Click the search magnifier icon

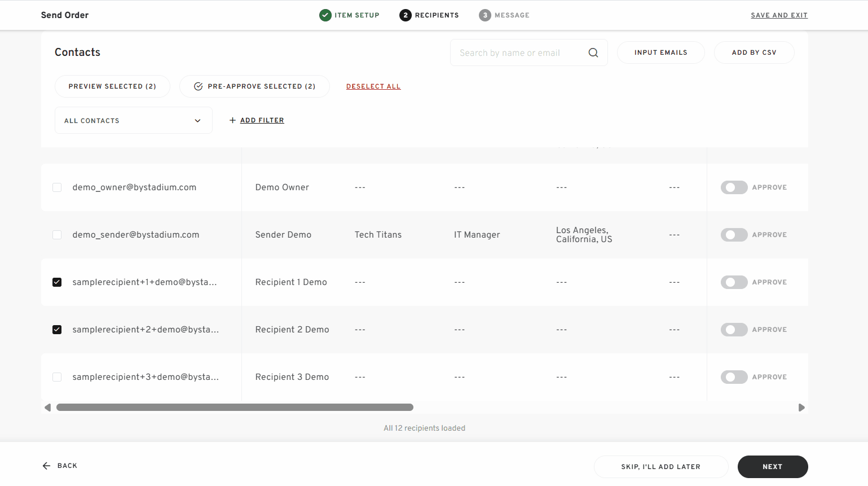tap(593, 52)
